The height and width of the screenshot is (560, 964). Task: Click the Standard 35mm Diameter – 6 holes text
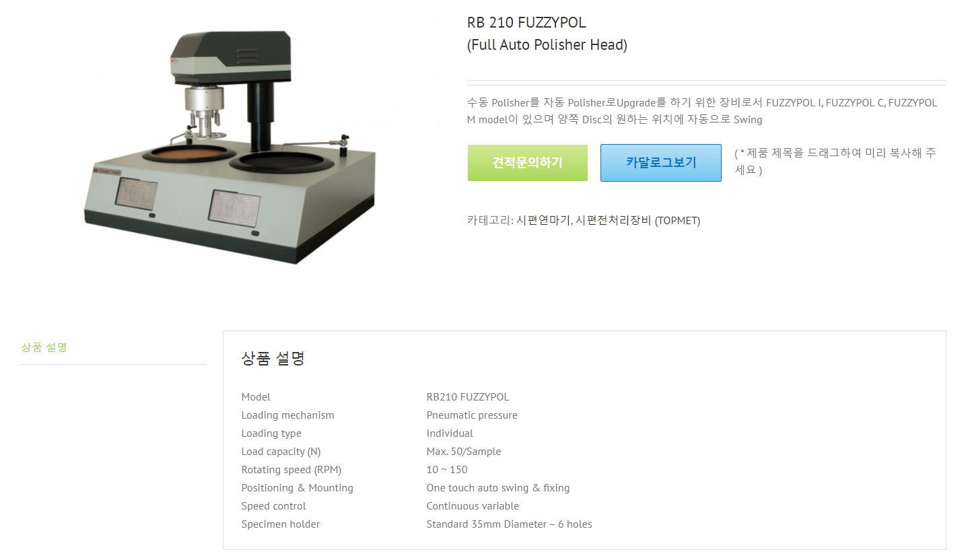click(509, 524)
